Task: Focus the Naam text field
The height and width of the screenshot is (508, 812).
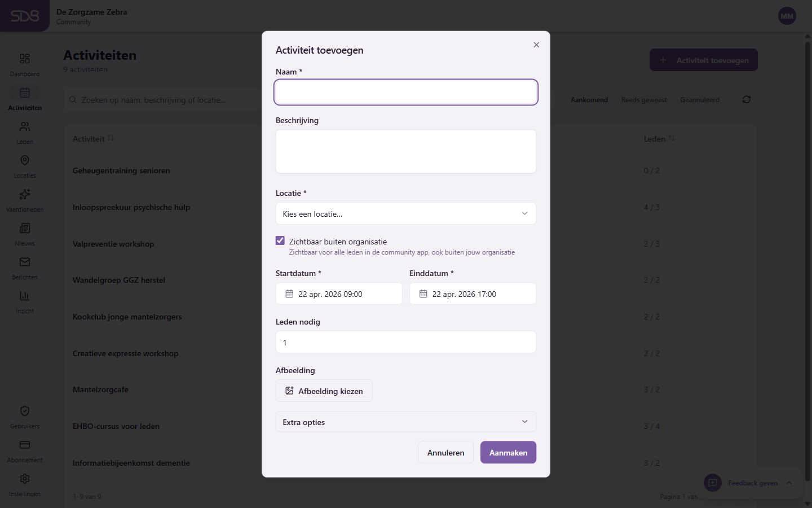Action: [405, 93]
